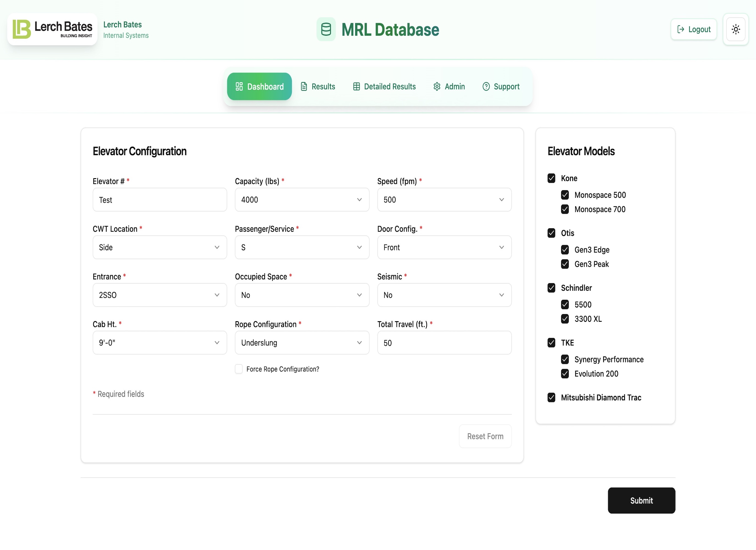The width and height of the screenshot is (756, 550).
Task: Toggle the Schindler checkbox
Action: [551, 288]
